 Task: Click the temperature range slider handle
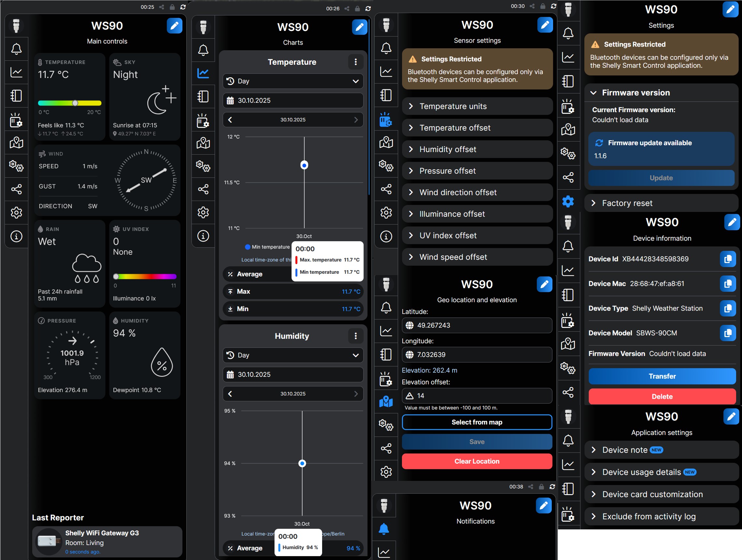point(75,103)
